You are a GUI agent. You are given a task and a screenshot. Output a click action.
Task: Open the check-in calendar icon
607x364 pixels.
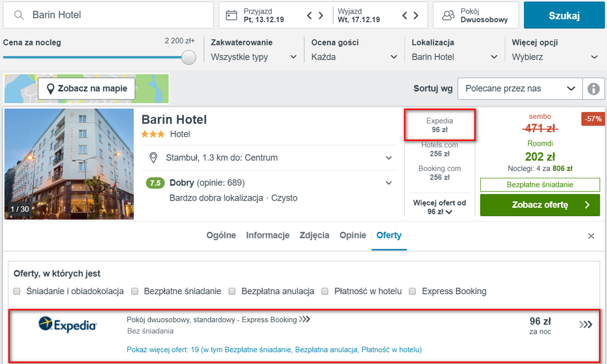[x=231, y=15]
